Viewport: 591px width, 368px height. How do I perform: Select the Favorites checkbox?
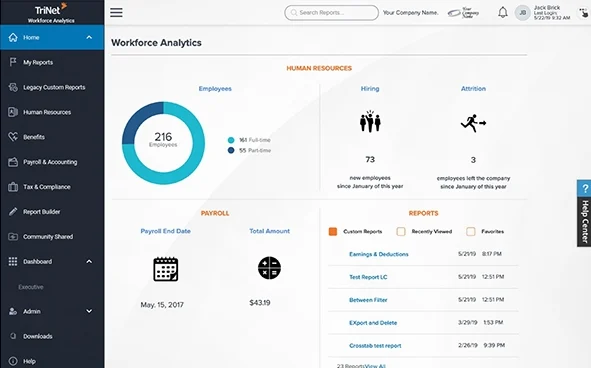click(x=470, y=231)
